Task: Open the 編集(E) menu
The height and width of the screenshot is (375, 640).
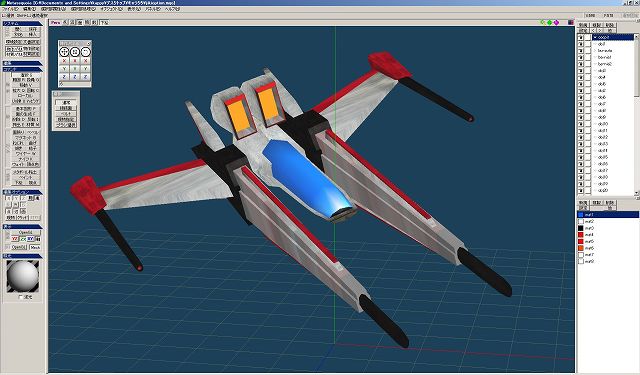Action: (29, 9)
